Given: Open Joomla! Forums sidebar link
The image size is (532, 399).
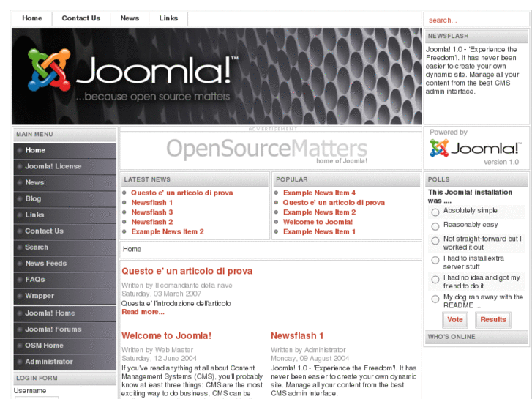Looking at the screenshot, I should coord(65,329).
